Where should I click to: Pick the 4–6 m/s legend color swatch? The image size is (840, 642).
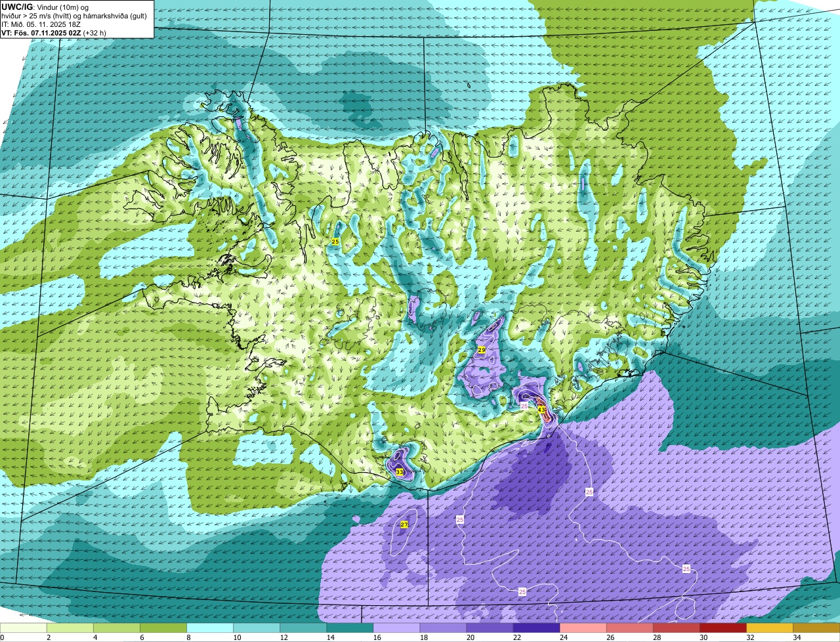(x=117, y=628)
